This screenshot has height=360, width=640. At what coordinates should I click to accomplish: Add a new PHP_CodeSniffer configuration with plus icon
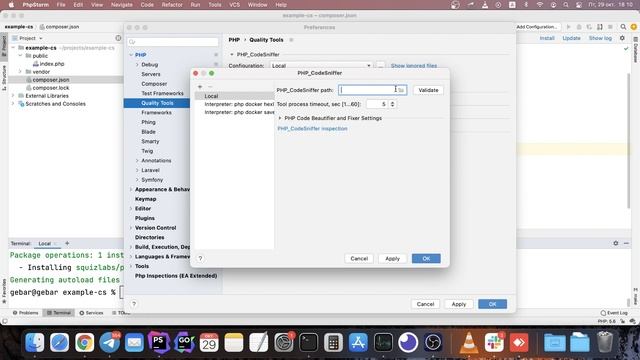pos(200,87)
